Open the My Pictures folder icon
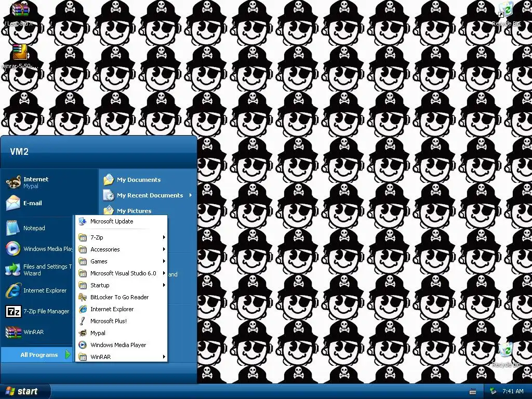Image resolution: width=532 pixels, height=399 pixels. pyautogui.click(x=109, y=210)
